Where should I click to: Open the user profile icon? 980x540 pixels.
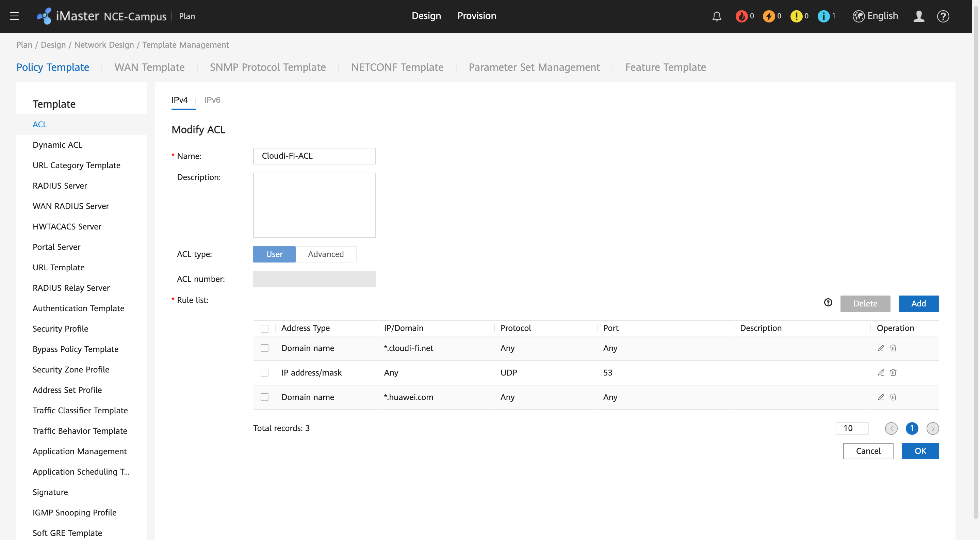(x=919, y=16)
